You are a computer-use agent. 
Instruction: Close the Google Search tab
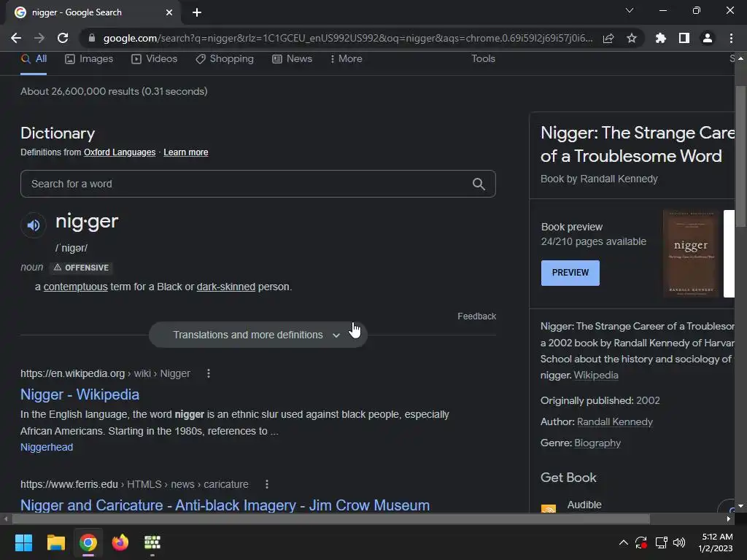coord(169,12)
